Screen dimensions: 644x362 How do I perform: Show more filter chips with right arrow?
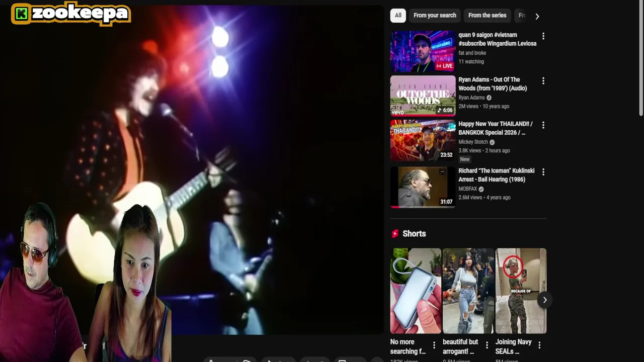(x=537, y=16)
